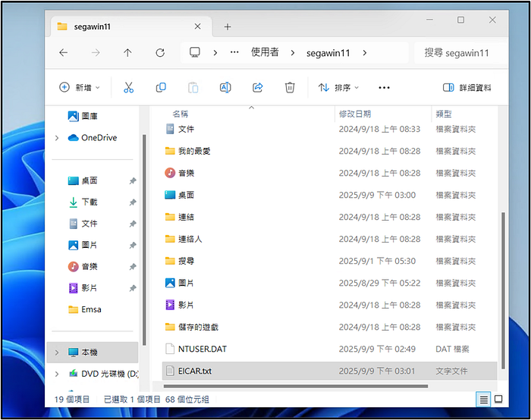Open the 新增 new item dropdown
The width and height of the screenshot is (531, 420).
click(x=80, y=88)
